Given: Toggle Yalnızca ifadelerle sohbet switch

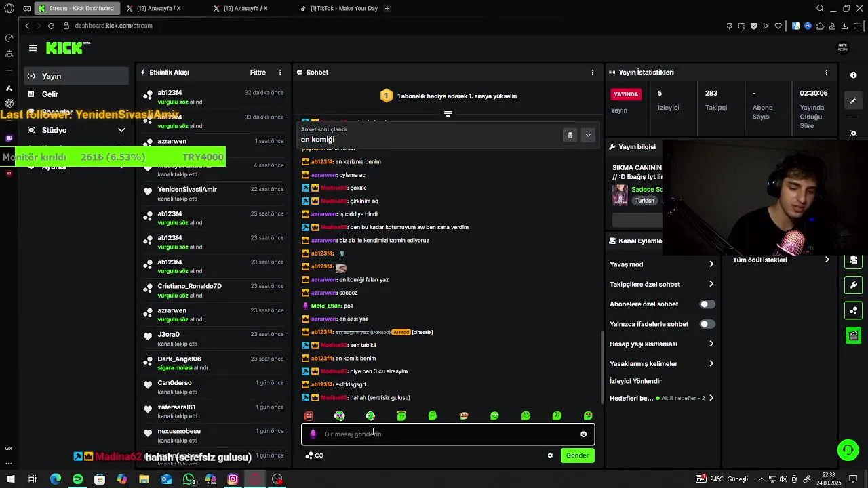Looking at the screenshot, I should pos(707,324).
